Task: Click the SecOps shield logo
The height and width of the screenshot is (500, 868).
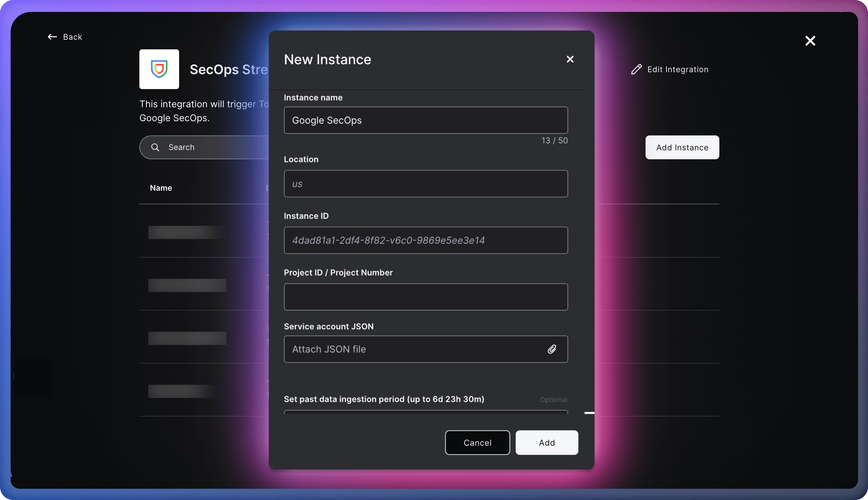Action: pyautogui.click(x=159, y=69)
